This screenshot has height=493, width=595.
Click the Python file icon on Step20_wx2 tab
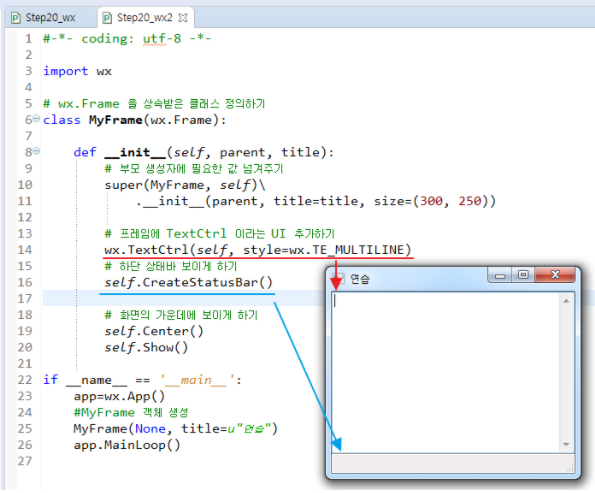pyautogui.click(x=107, y=18)
